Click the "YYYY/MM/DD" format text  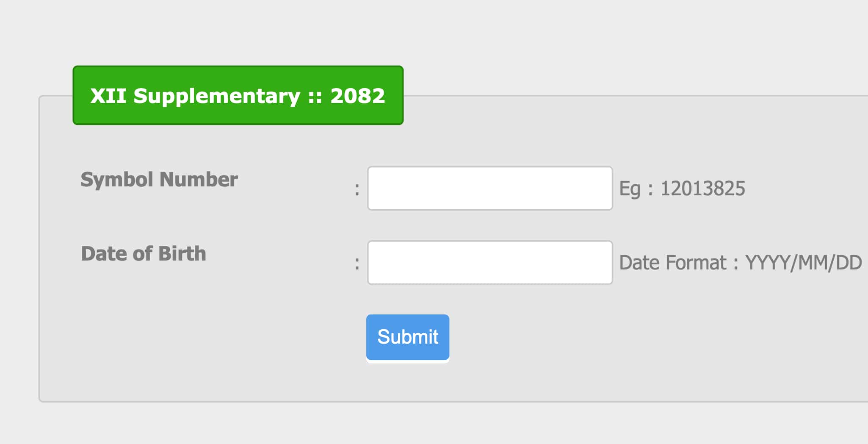(803, 263)
